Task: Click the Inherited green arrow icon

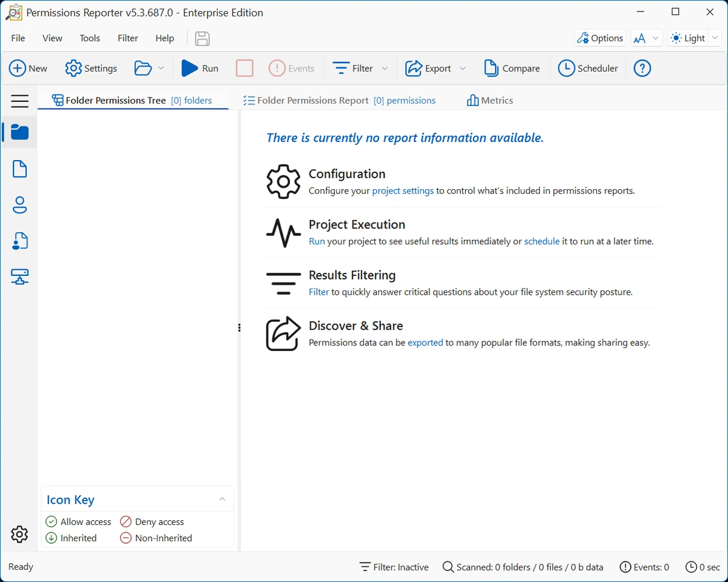Action: (52, 538)
